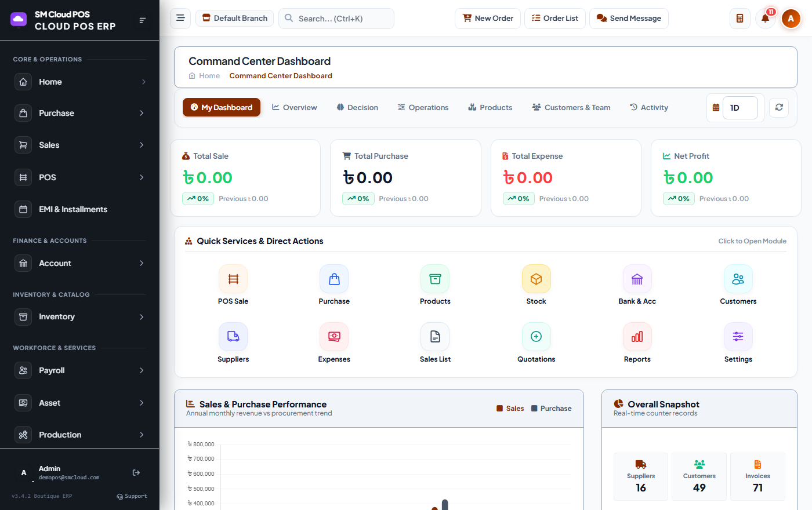Screen dimensions: 812x510
Task: Expand the POS sidebar menu
Action: point(79,177)
